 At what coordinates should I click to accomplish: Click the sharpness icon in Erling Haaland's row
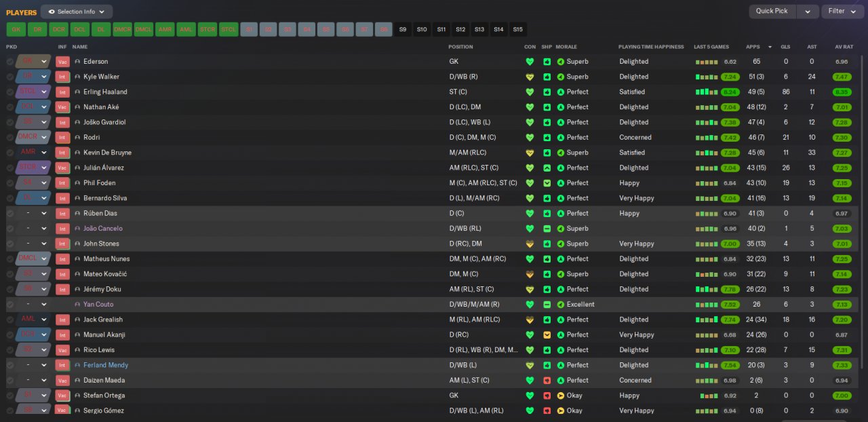547,92
